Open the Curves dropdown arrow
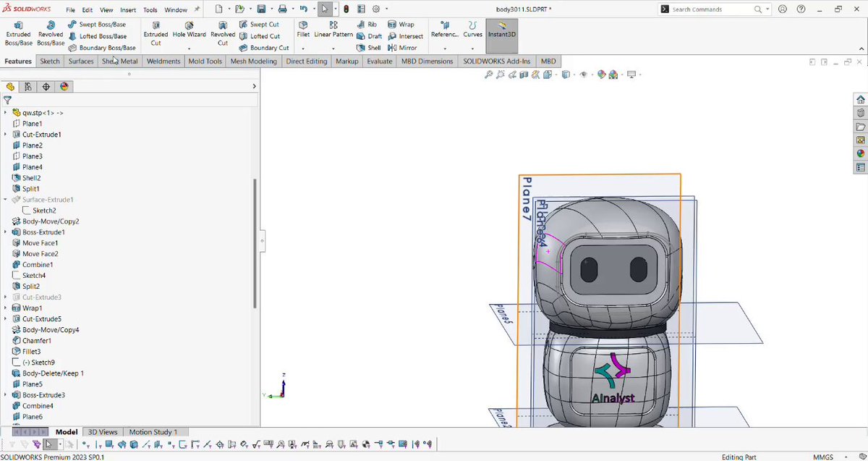Image resolution: width=868 pixels, height=461 pixels. click(x=472, y=48)
